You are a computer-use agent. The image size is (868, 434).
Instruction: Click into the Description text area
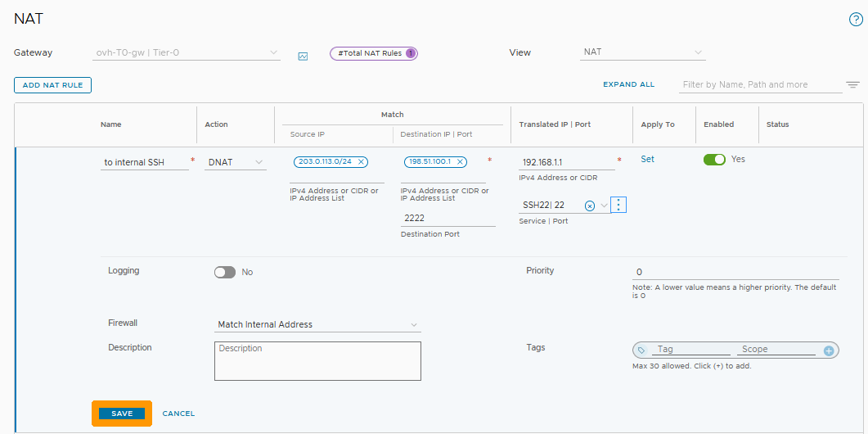317,361
